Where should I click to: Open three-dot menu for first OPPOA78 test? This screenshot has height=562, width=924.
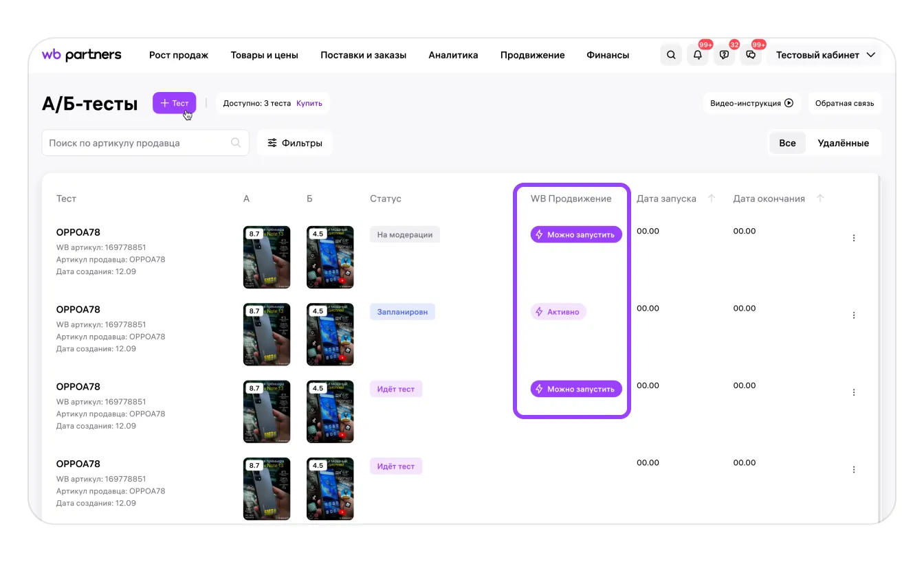pyautogui.click(x=854, y=238)
